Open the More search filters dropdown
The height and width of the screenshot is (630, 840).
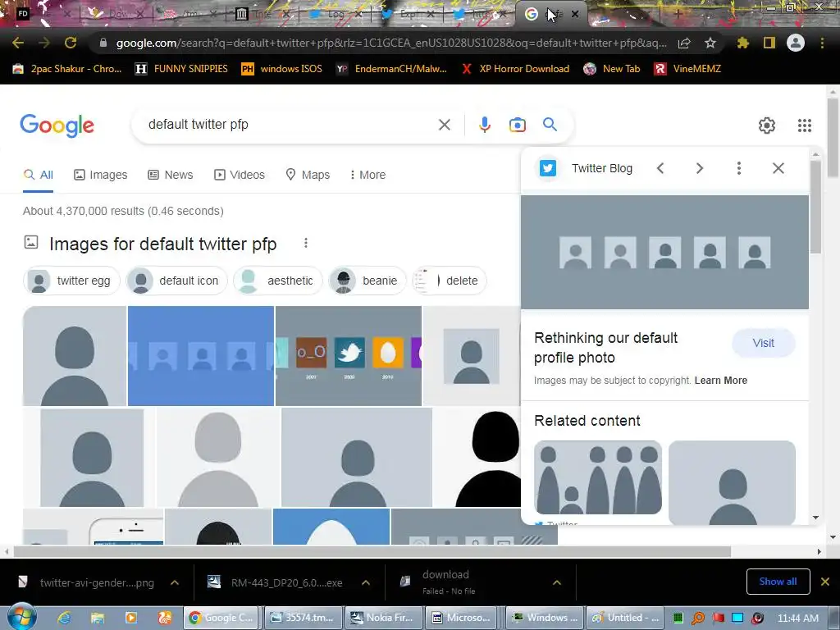pos(367,175)
